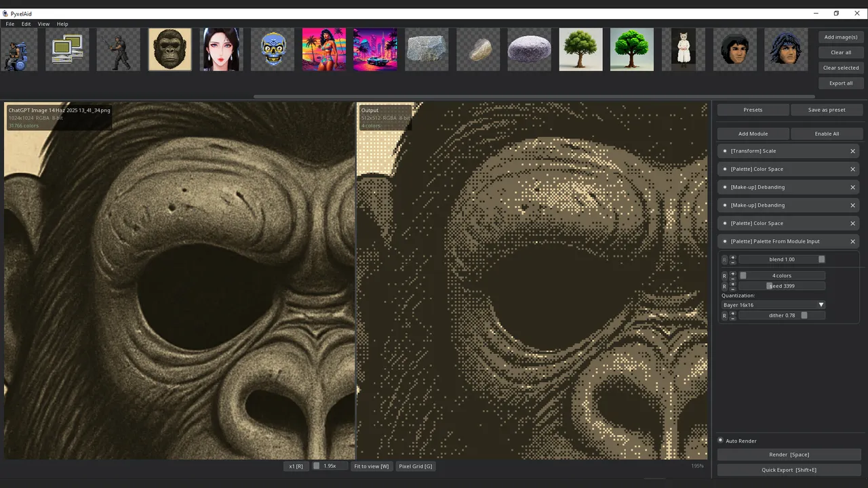This screenshot has height=488, width=868.
Task: Select the blue-haired man head thumbnail
Action: pos(786,49)
